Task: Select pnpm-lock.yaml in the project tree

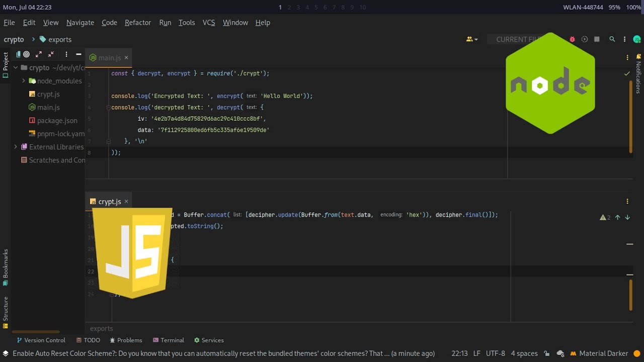Action: 56,134
